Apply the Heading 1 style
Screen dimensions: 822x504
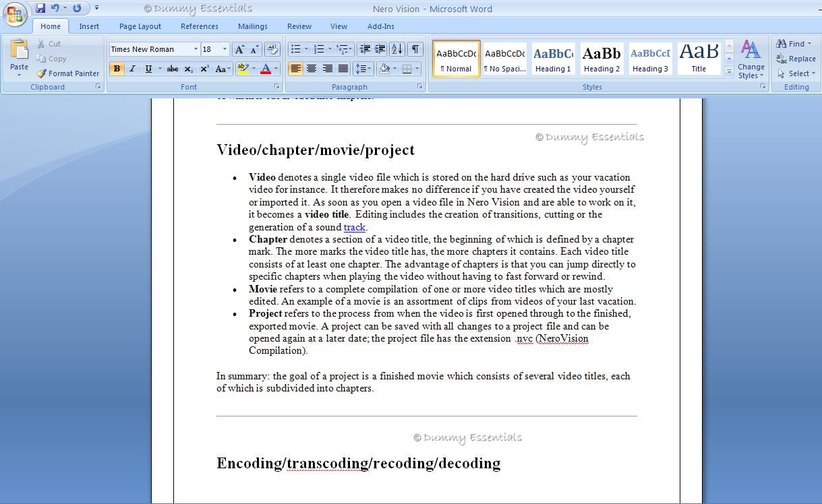click(554, 59)
